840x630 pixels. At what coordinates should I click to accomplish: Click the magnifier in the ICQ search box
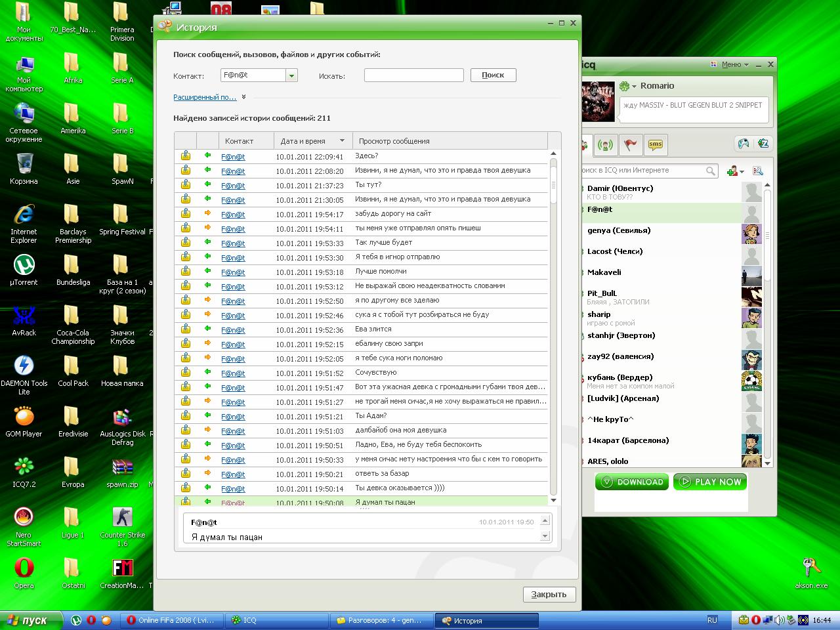(711, 171)
